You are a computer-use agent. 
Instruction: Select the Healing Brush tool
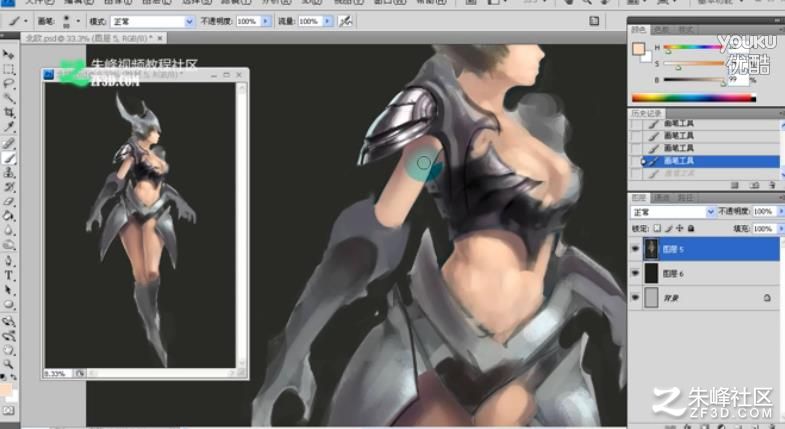pyautogui.click(x=8, y=144)
